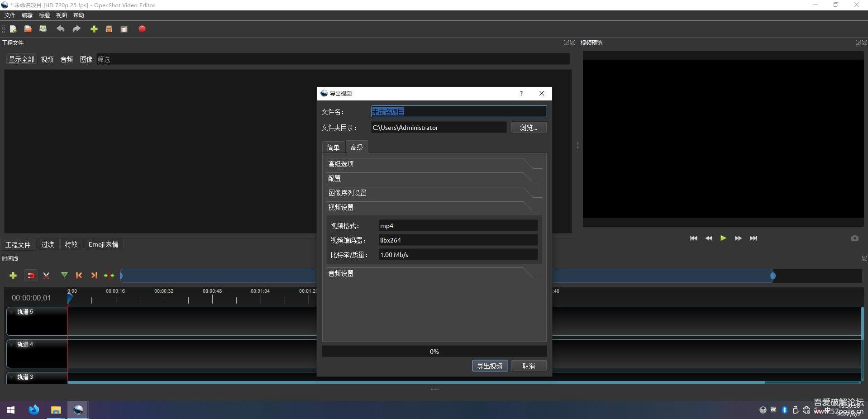
Task: Select the razor scissors tool
Action: [x=46, y=276]
